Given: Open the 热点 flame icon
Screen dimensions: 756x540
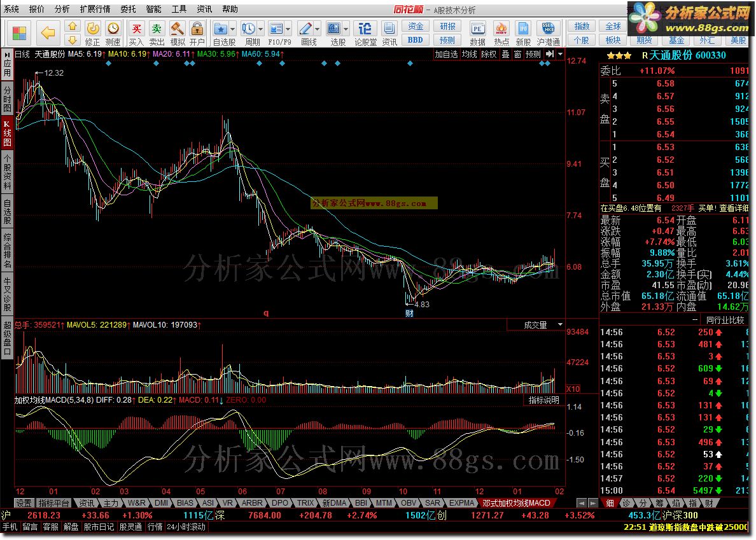Looking at the screenshot, I should tap(501, 29).
